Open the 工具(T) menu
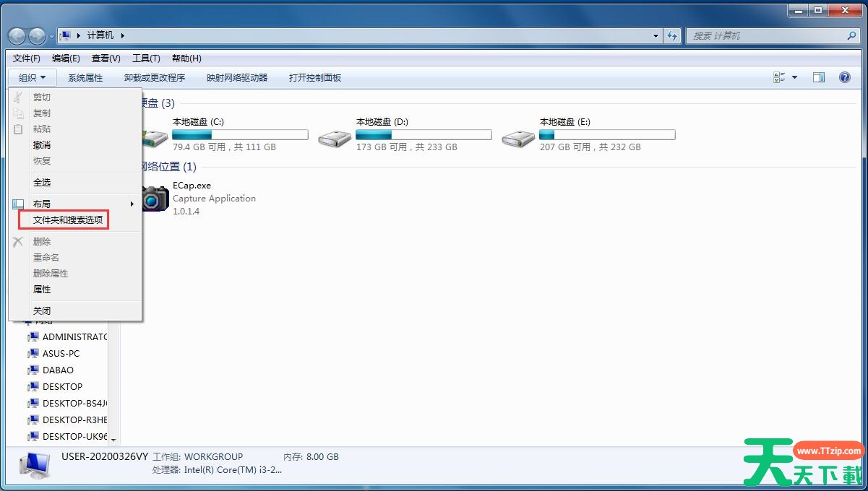 146,58
